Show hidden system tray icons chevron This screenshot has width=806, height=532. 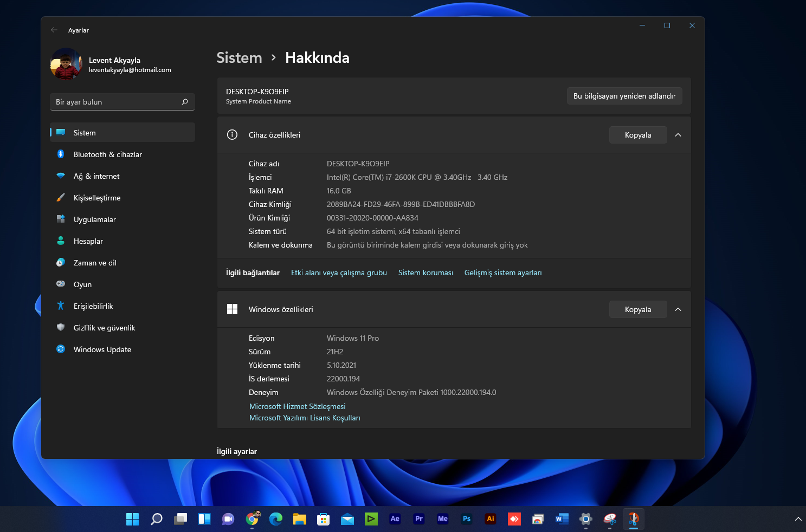[798, 519]
